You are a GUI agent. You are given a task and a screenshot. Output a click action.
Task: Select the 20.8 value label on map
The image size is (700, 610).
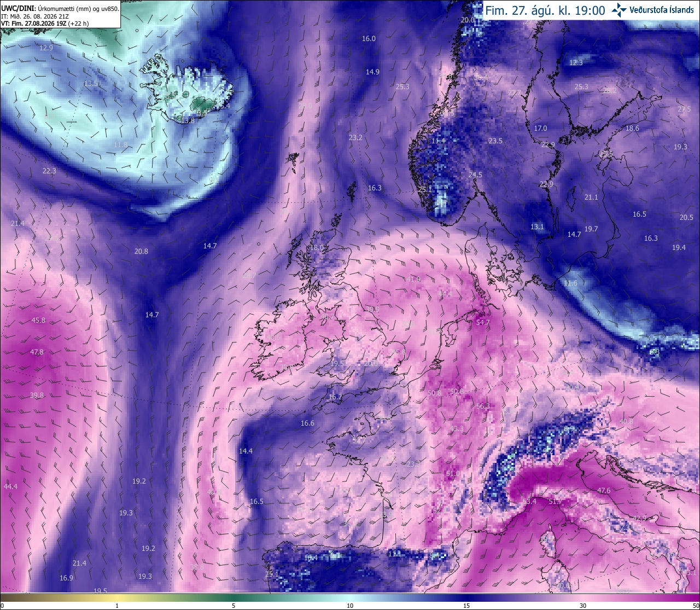[141, 252]
